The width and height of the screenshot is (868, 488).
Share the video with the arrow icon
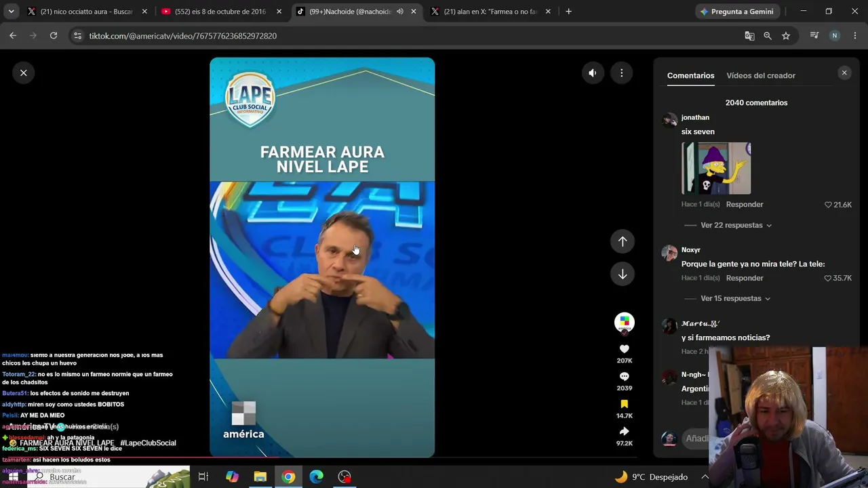coord(625,431)
